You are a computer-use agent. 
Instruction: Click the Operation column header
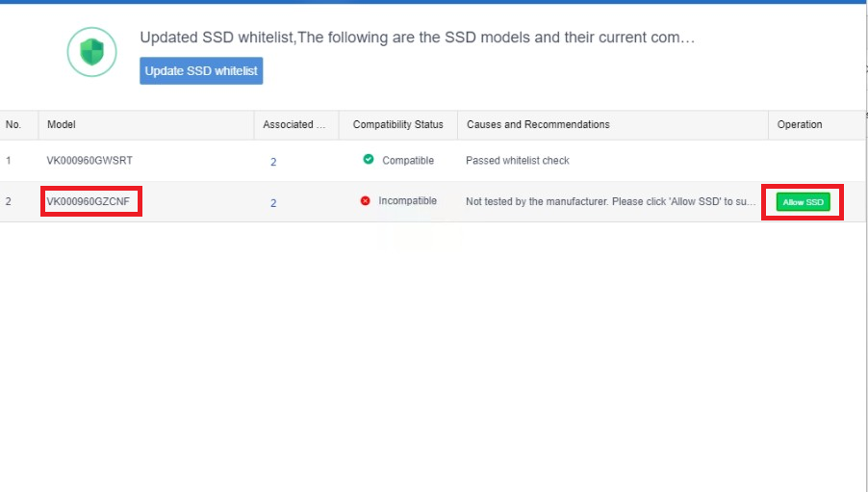click(800, 124)
